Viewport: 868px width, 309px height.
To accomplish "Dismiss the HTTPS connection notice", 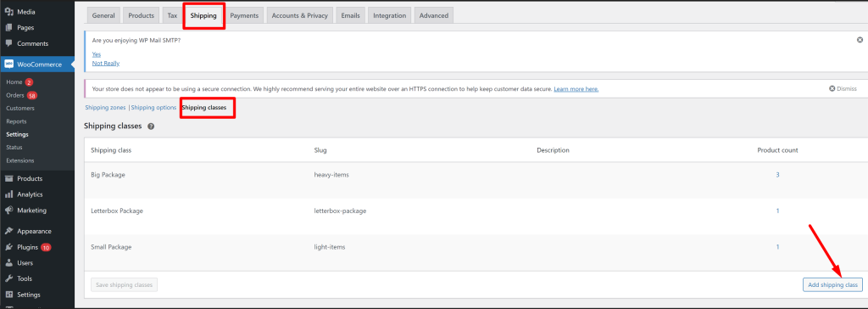I will coord(843,89).
